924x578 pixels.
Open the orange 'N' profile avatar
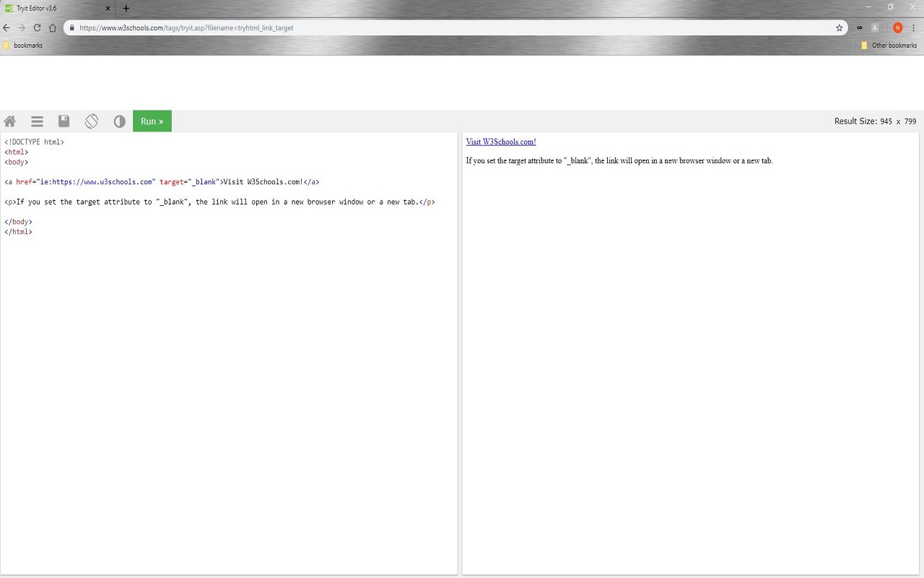click(897, 27)
